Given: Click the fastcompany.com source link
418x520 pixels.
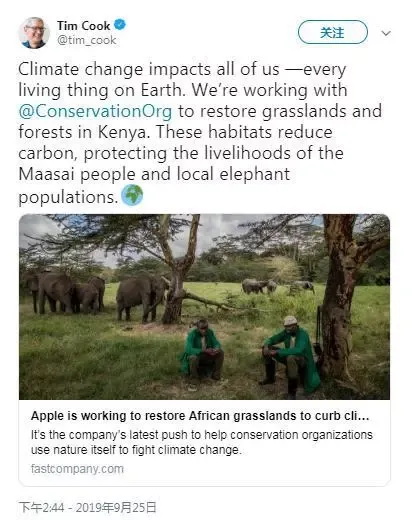Looking at the screenshot, I should (x=77, y=469).
